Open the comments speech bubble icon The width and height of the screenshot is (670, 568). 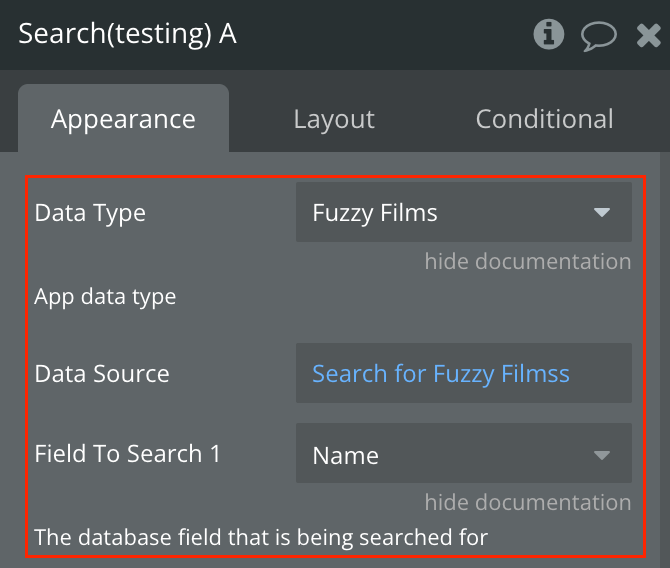(598, 36)
